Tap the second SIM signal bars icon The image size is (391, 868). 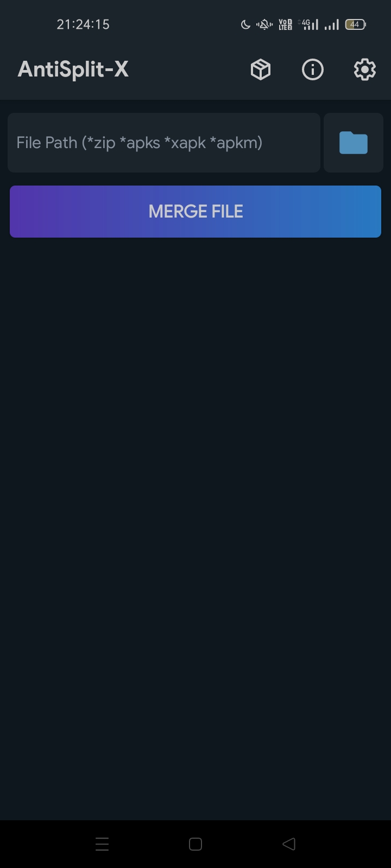(x=332, y=24)
